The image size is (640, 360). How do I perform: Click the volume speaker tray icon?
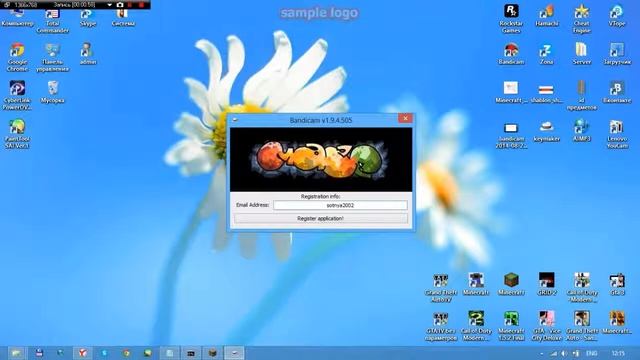coord(564,353)
